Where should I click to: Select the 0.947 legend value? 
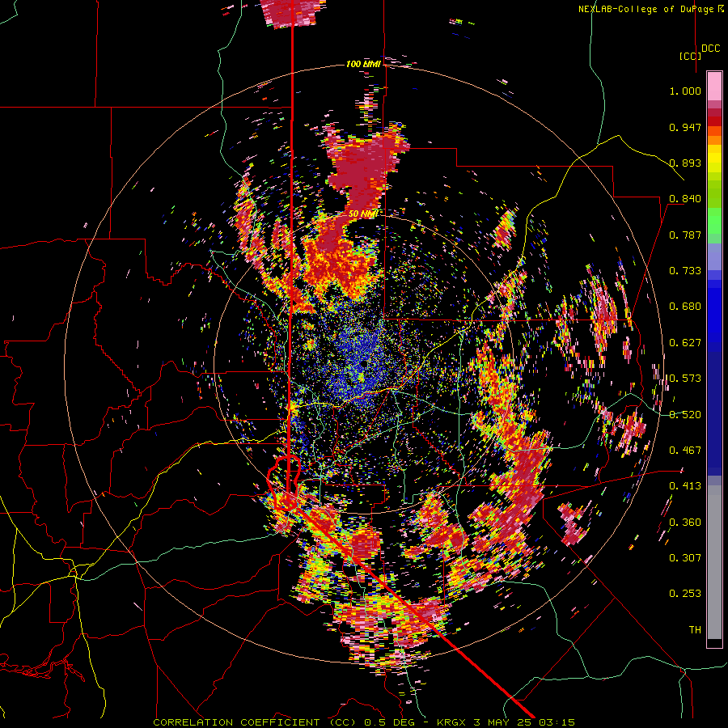tap(685, 127)
